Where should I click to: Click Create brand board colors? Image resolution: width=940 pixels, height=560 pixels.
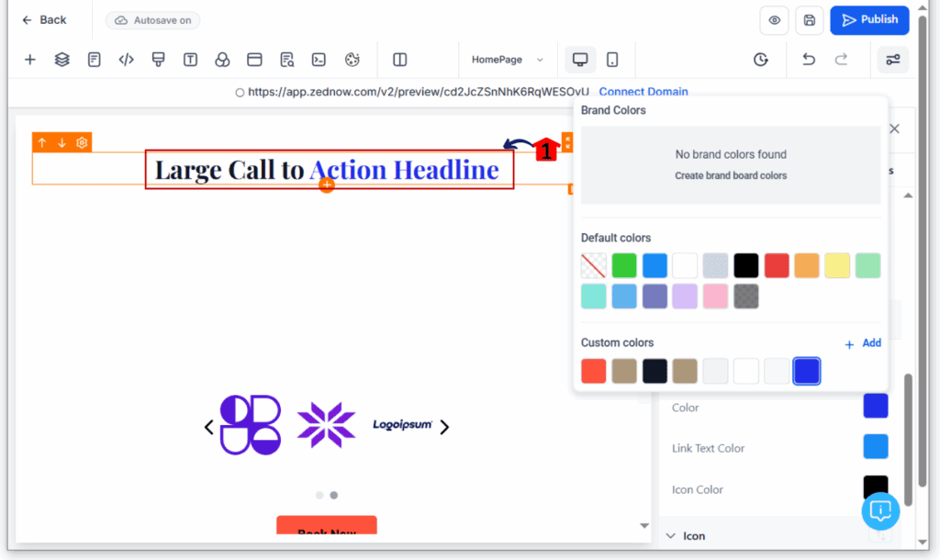click(731, 175)
